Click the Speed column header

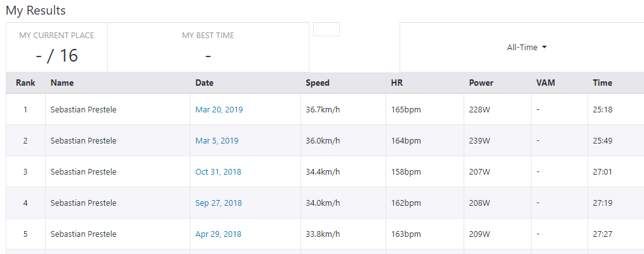tap(318, 83)
